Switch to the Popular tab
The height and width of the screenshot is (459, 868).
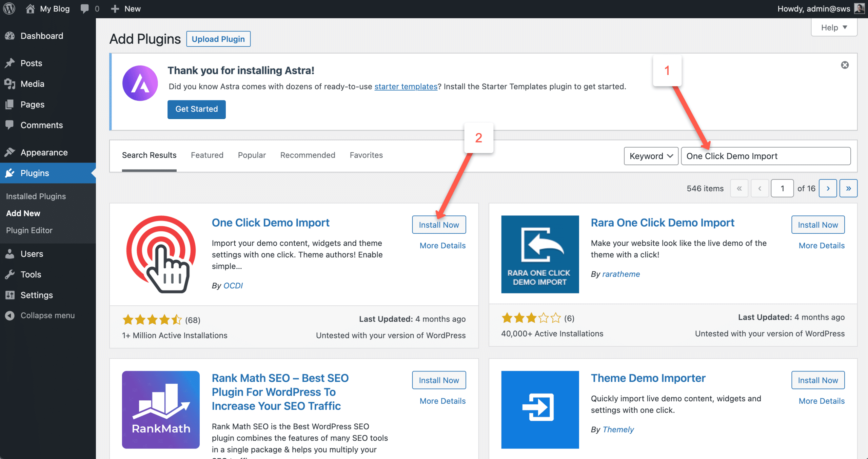coord(252,155)
